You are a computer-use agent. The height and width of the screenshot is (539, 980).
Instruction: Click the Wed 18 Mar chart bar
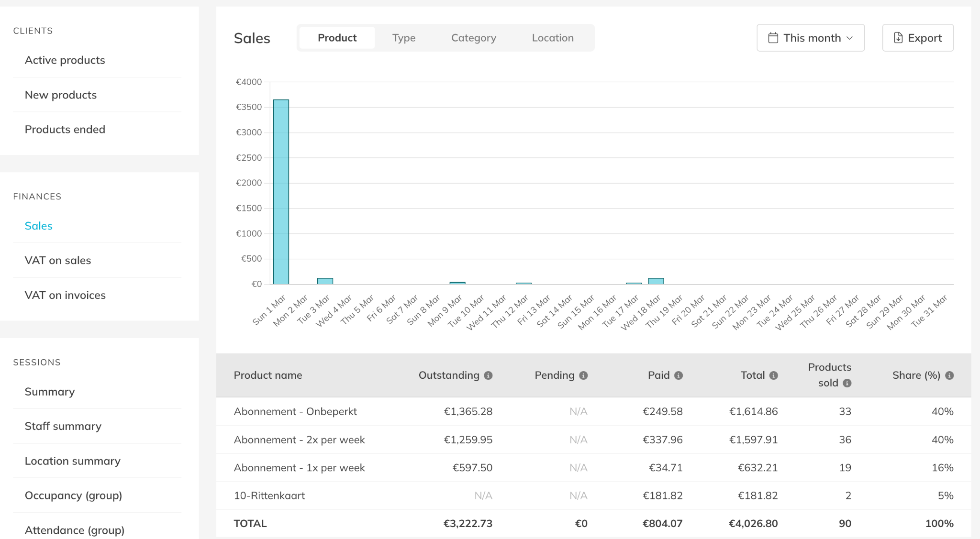click(656, 281)
